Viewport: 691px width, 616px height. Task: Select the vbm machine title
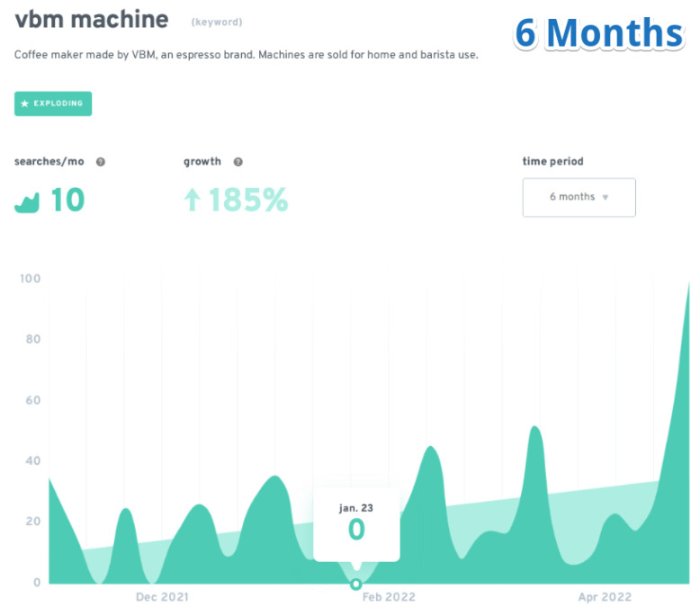[x=91, y=19]
